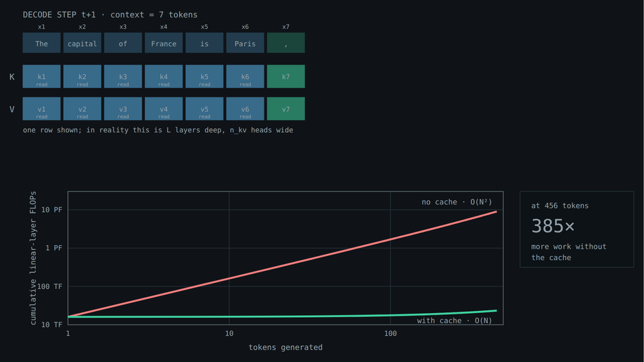Click the 'more work without the cache' text
This screenshot has width=644, height=362.
point(569,252)
